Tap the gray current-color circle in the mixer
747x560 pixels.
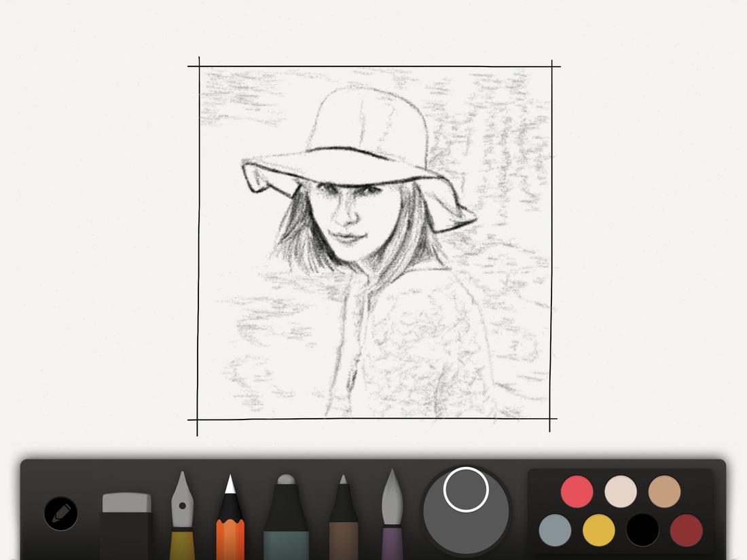pyautogui.click(x=465, y=490)
